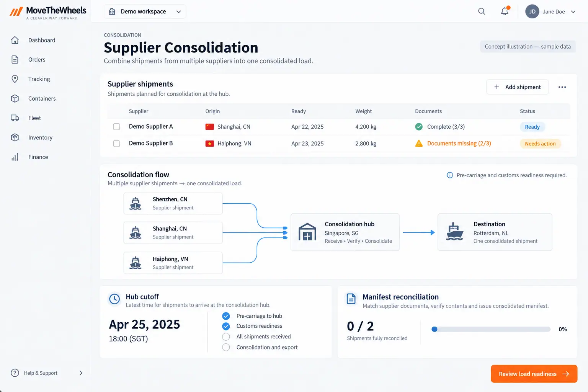Open the Demo workspace dropdown
Screen dimensions: 588x392
tap(145, 11)
